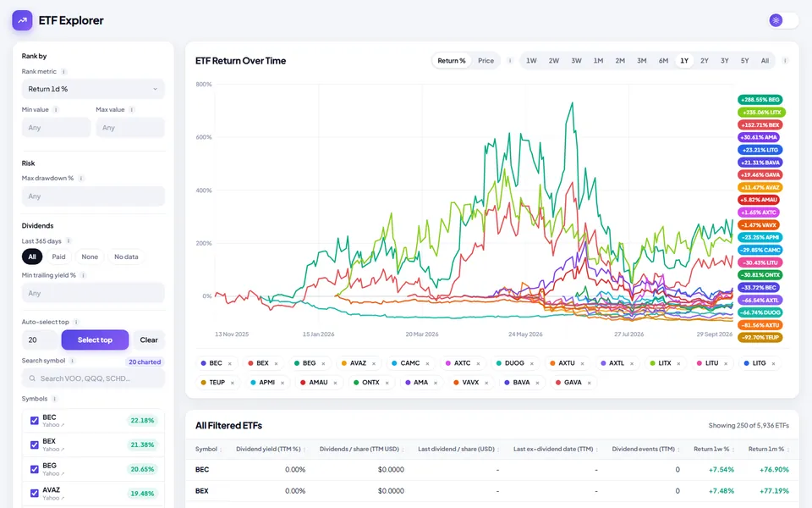Click the Symbols info icon
Viewport: 812px width, 508px height.
pyautogui.click(x=54, y=399)
